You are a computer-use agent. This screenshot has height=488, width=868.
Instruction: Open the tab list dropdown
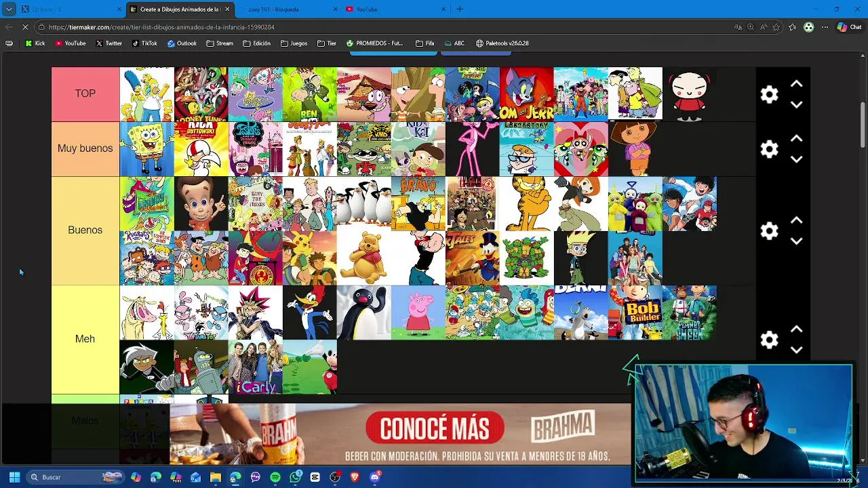9,9
